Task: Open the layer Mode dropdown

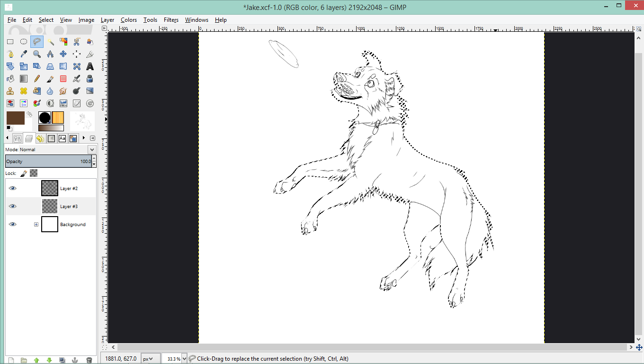Action: click(x=92, y=149)
